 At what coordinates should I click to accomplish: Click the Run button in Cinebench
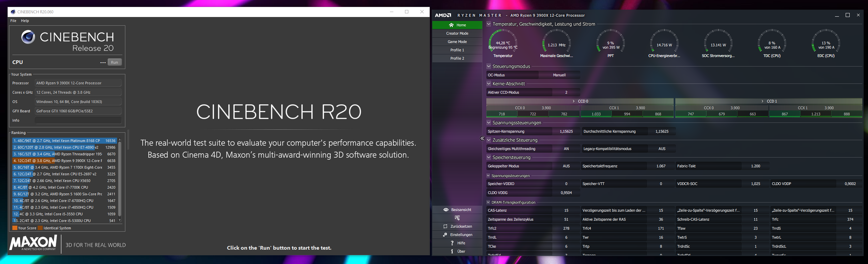pyautogui.click(x=115, y=62)
